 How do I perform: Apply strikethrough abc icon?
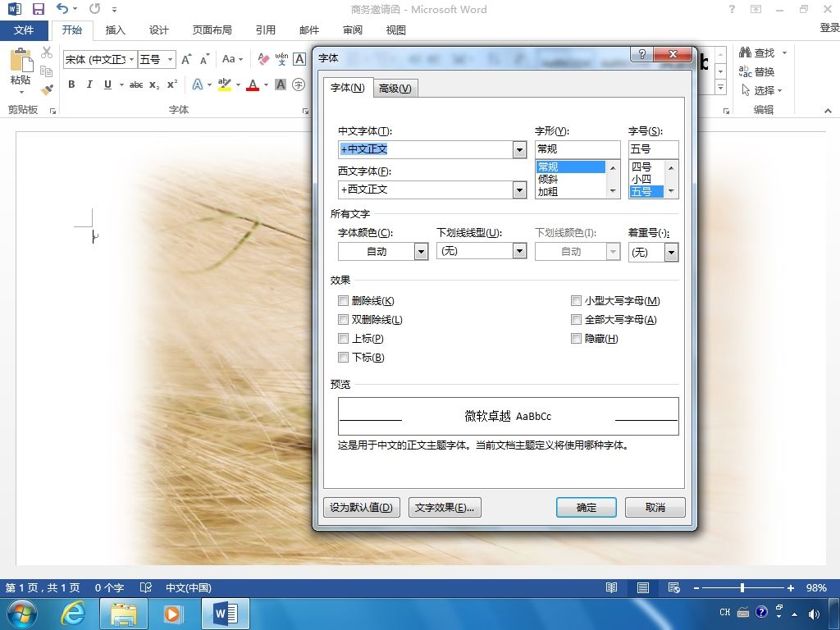(x=136, y=84)
